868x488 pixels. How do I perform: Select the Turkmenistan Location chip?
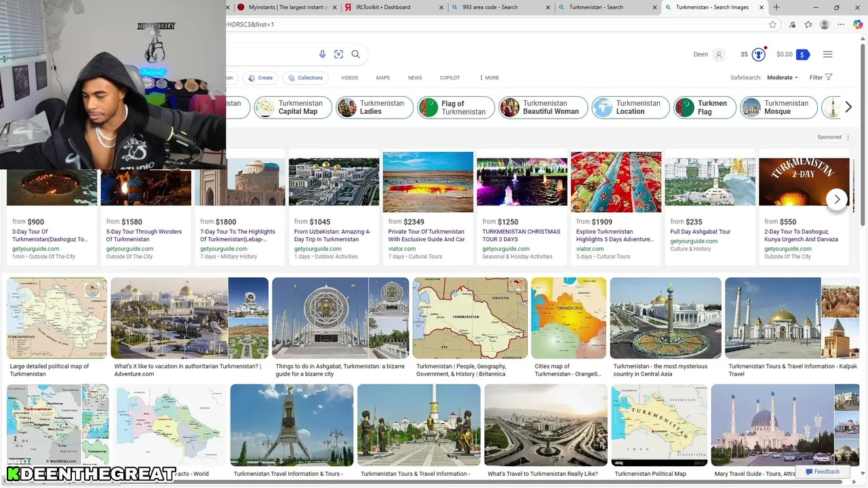click(631, 107)
